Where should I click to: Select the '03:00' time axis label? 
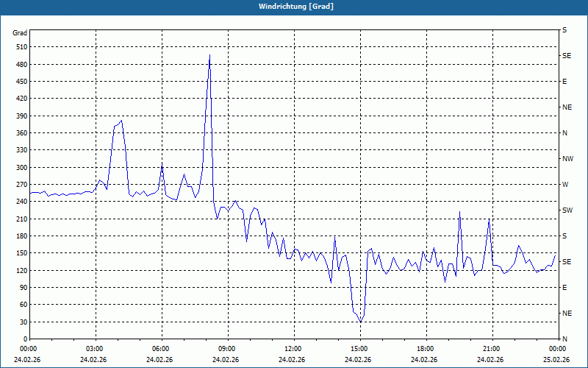(96, 349)
